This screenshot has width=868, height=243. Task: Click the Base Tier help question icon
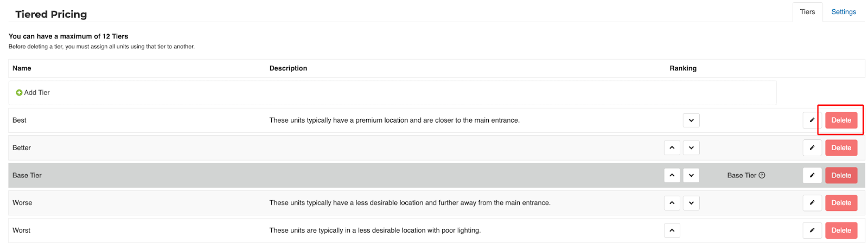click(762, 175)
